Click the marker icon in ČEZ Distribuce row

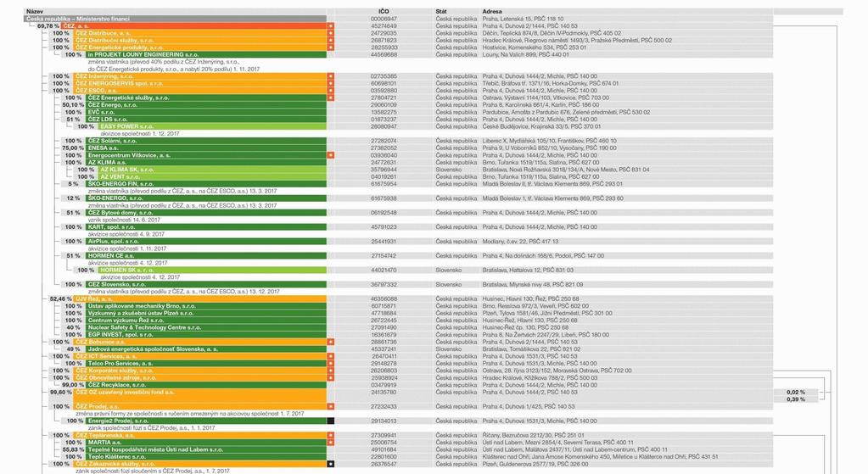[330, 33]
